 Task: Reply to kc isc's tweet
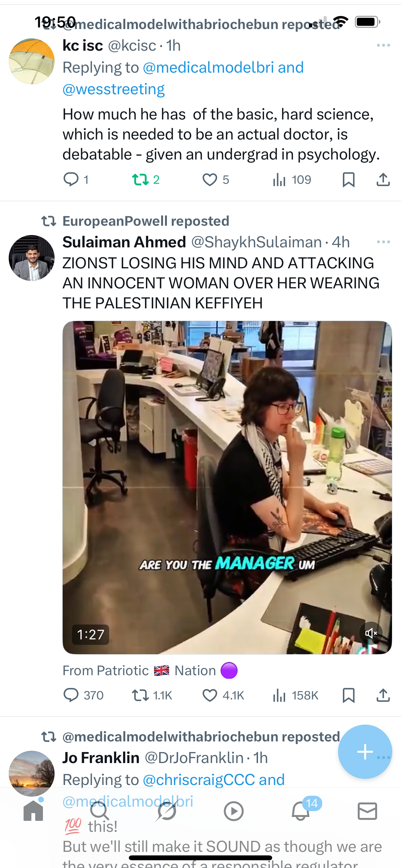point(71,179)
